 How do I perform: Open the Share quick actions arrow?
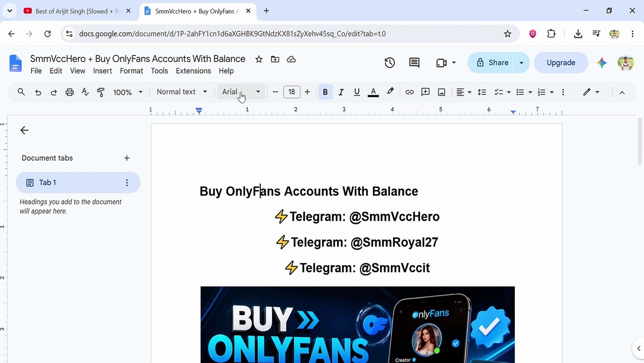coord(521,63)
